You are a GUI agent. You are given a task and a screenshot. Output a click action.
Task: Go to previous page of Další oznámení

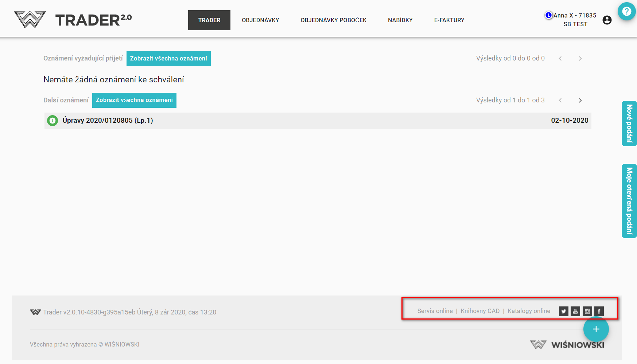pyautogui.click(x=560, y=100)
